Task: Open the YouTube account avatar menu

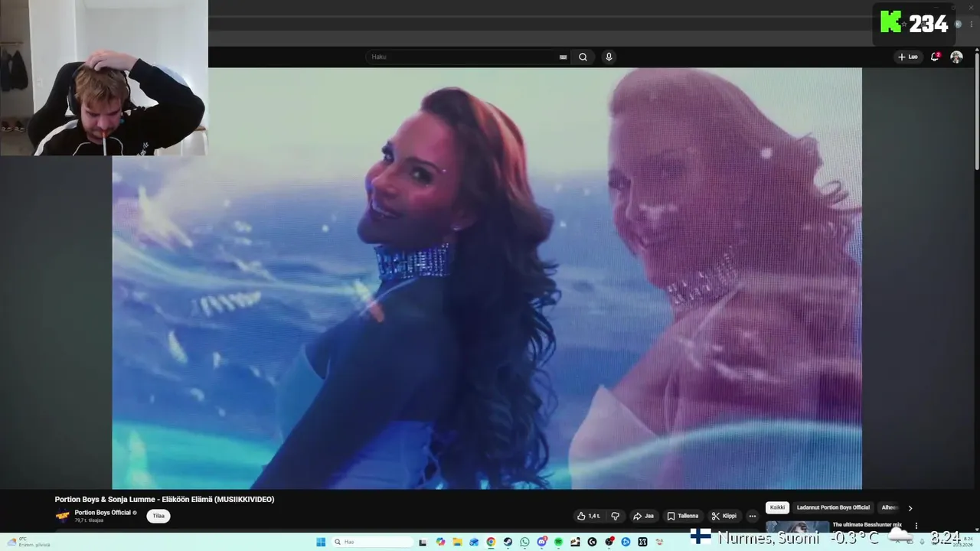Action: (x=956, y=57)
